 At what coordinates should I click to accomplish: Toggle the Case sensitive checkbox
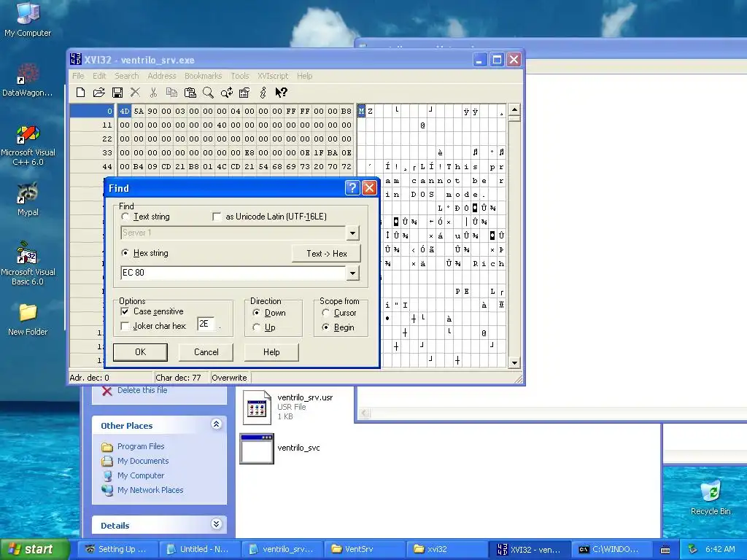(x=125, y=311)
